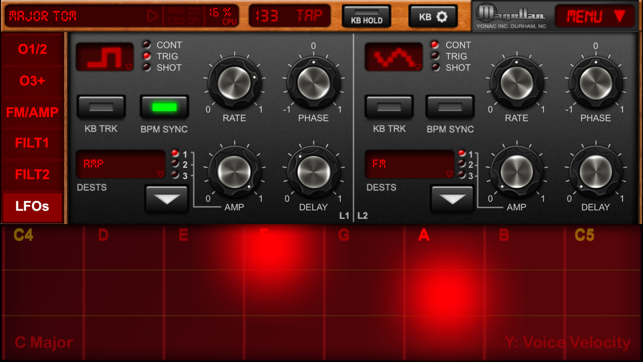
Task: Select destination slot 2 on LFO 1
Action: coord(175,164)
